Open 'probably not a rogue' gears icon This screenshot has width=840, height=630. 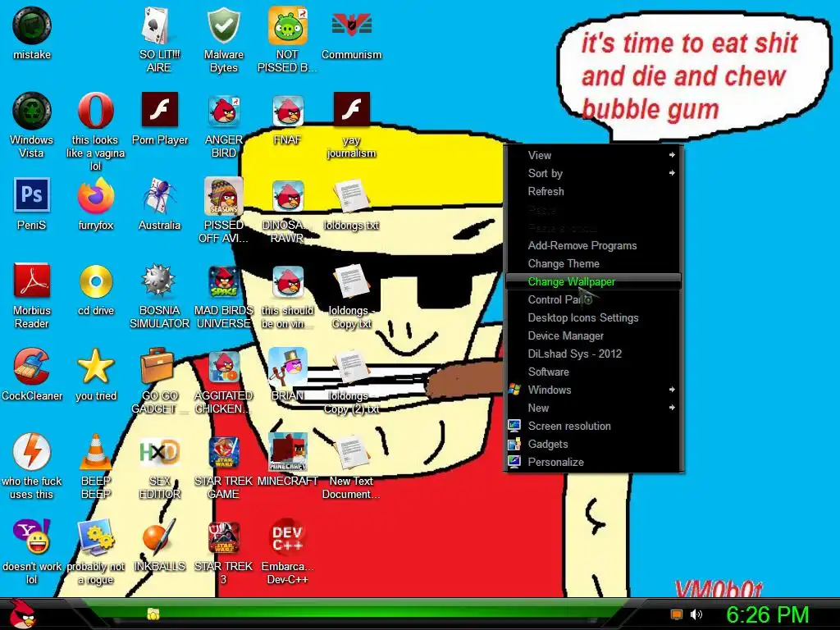pos(95,537)
